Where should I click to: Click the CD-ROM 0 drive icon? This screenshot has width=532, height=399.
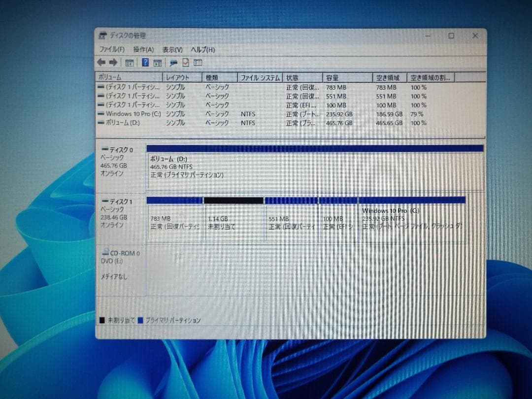105,252
